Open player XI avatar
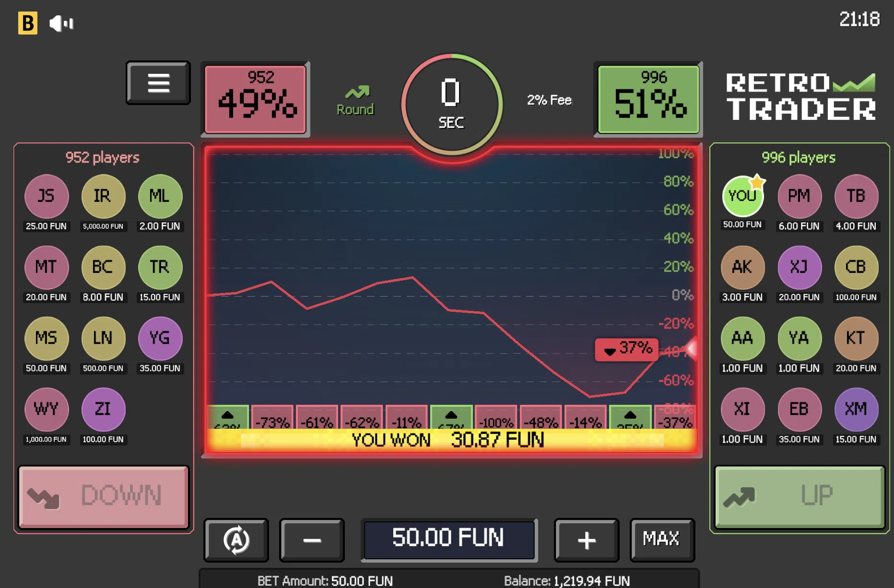This screenshot has height=588, width=894. pyautogui.click(x=742, y=409)
